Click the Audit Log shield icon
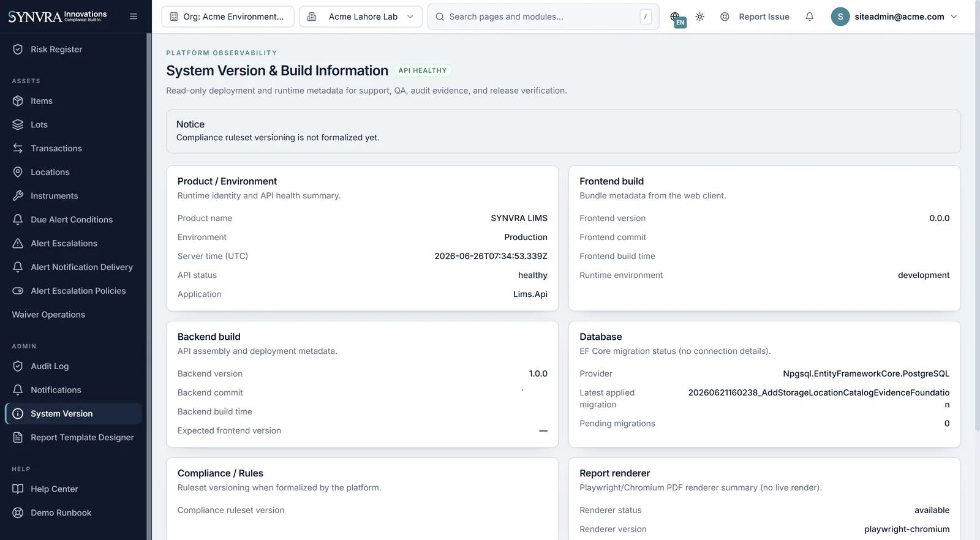980x540 pixels. (x=18, y=366)
